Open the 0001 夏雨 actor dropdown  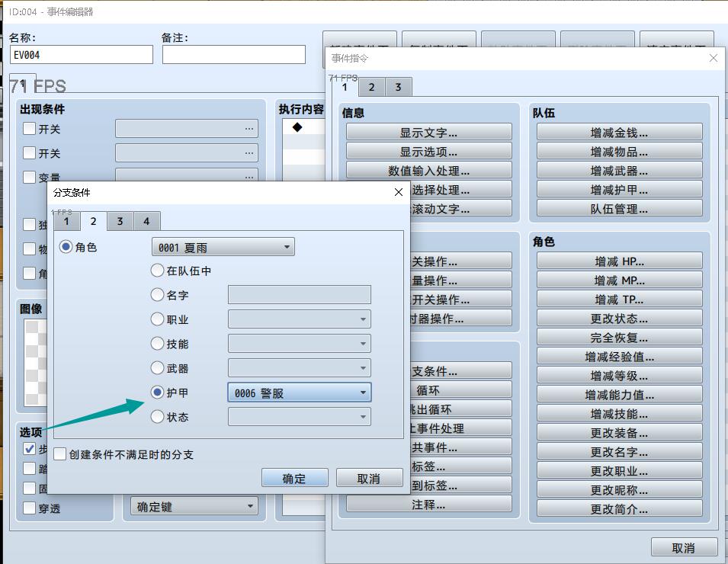coord(223,247)
